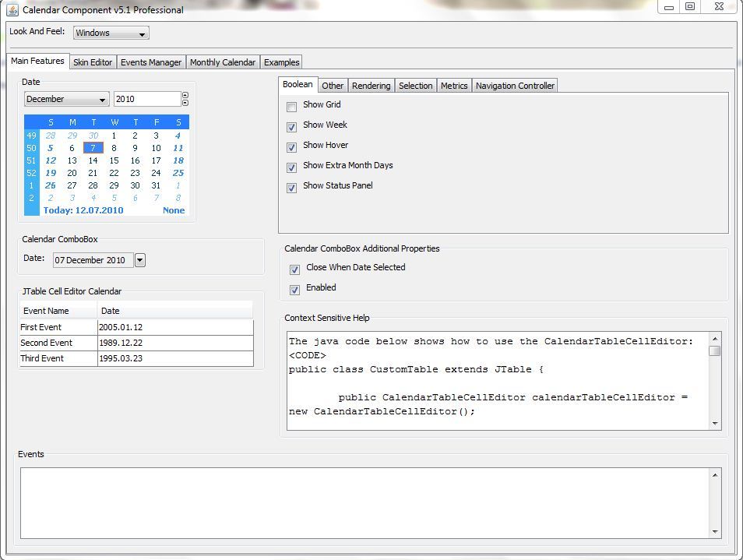Toggle the Show Week checkbox
This screenshot has height=560, width=743.
[x=292, y=127]
